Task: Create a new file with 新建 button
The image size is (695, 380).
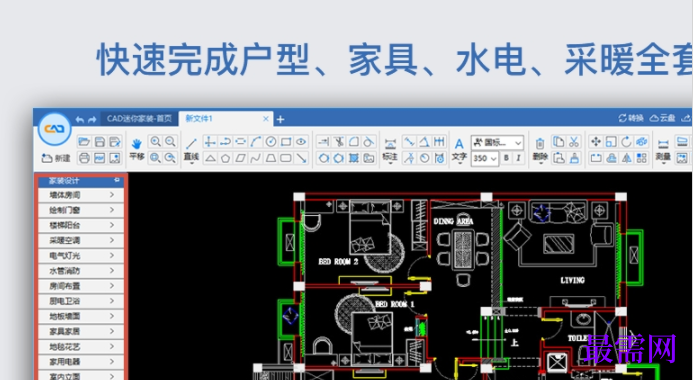Action: coord(56,158)
